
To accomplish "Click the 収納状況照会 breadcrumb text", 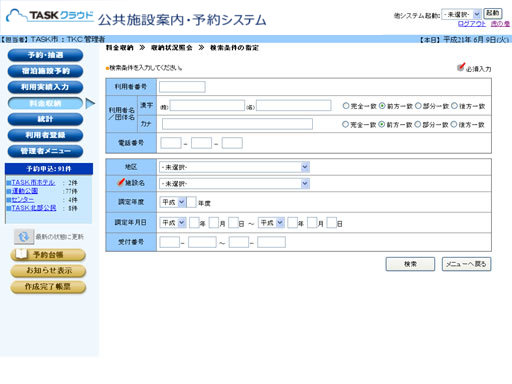I will click(171, 48).
